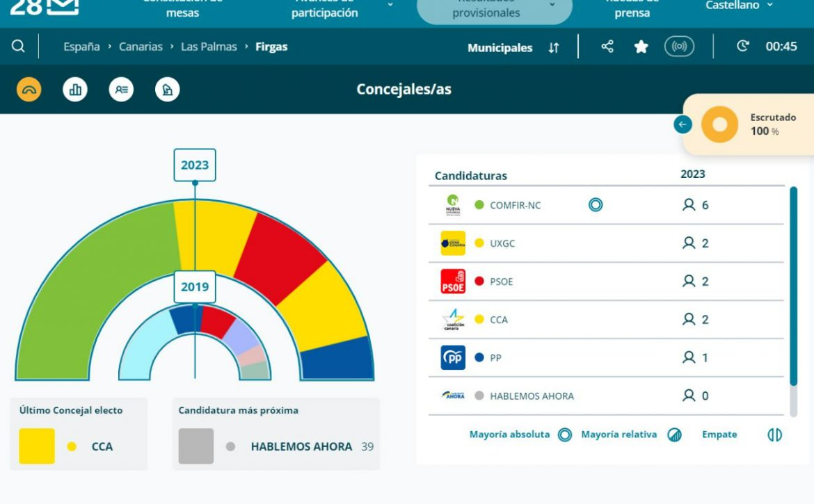814x504 pixels.
Task: Click the Nueva Canarias party logo
Action: [453, 205]
